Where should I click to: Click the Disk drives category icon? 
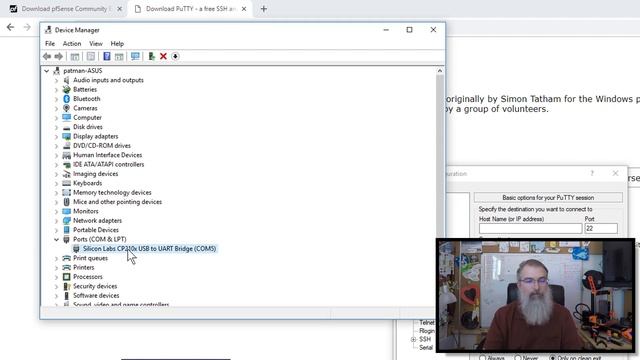(67, 127)
